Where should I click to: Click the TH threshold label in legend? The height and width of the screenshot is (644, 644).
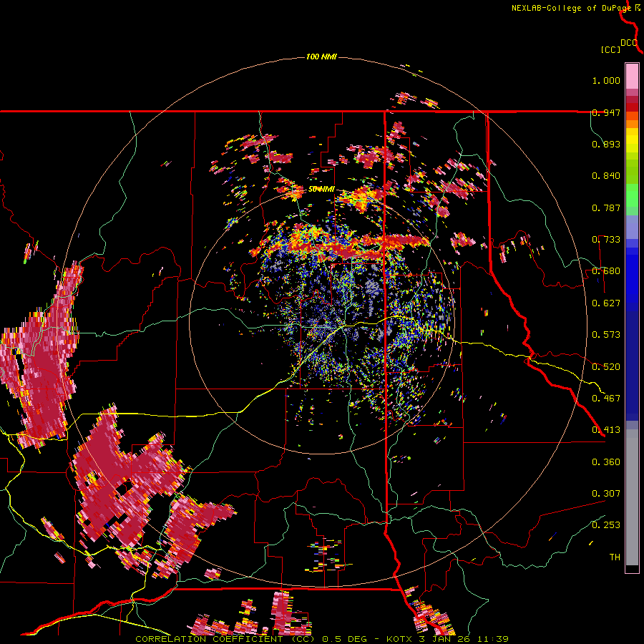point(615,557)
